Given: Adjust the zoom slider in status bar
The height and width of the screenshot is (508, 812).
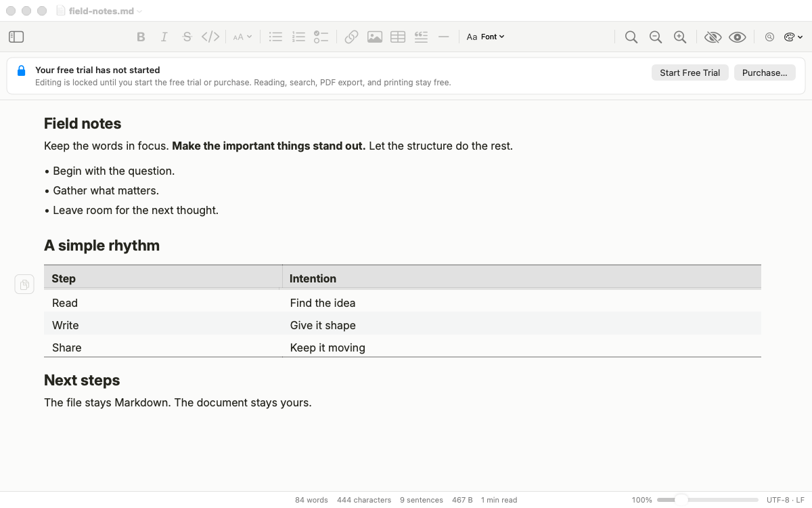Looking at the screenshot, I should pyautogui.click(x=707, y=500).
